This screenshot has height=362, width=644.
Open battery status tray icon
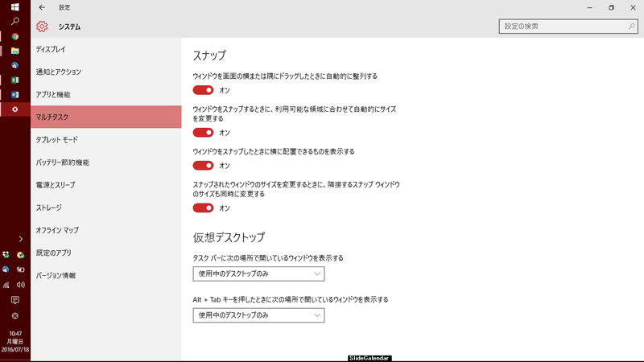[21, 269]
